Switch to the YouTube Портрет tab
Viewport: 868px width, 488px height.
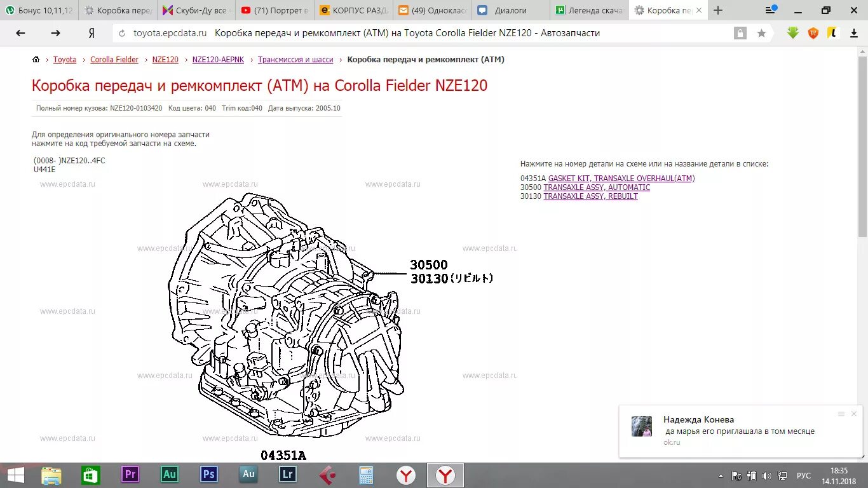(x=275, y=10)
